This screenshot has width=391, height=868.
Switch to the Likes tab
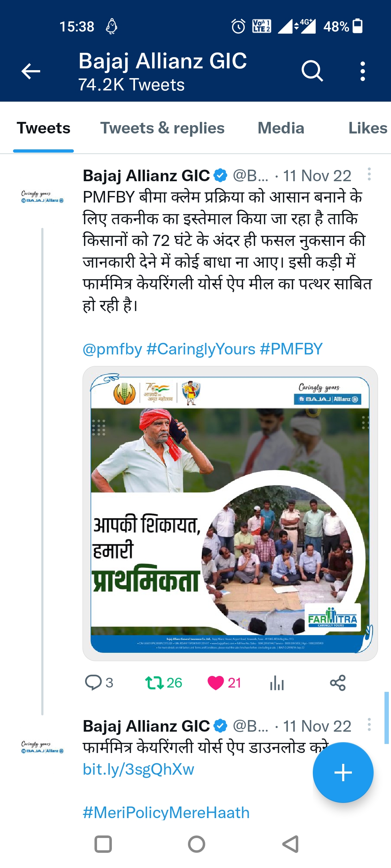pyautogui.click(x=367, y=128)
